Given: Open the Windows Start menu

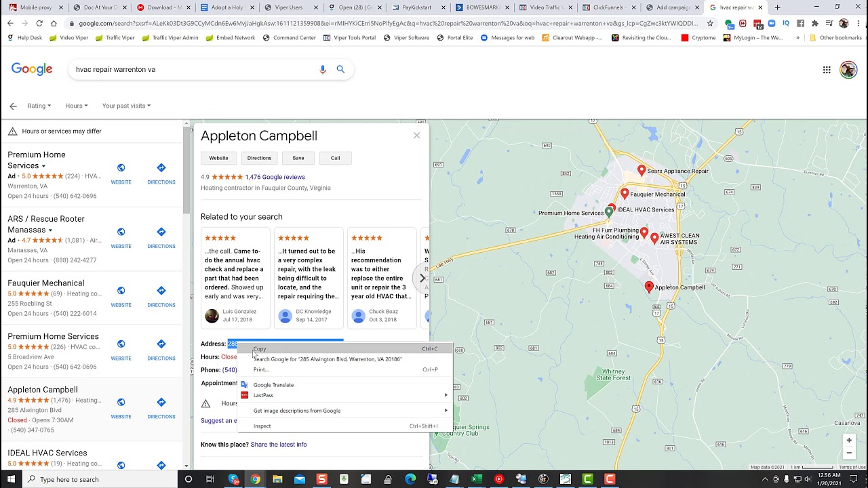Looking at the screenshot, I should pos(12,479).
